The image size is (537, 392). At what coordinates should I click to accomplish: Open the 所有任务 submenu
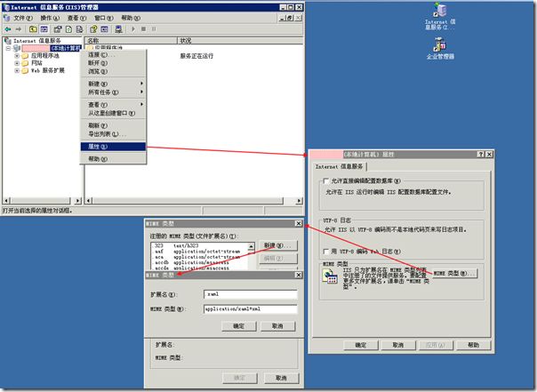(113, 92)
